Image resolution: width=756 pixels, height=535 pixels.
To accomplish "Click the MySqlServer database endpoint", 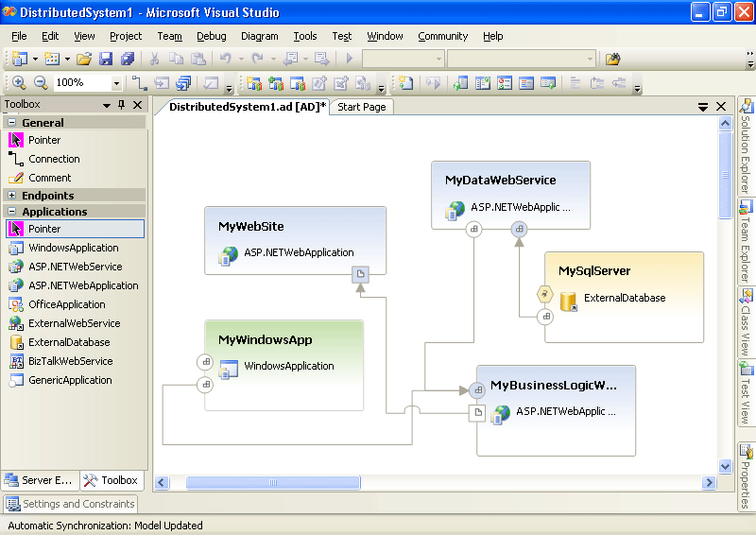I will tap(545, 294).
